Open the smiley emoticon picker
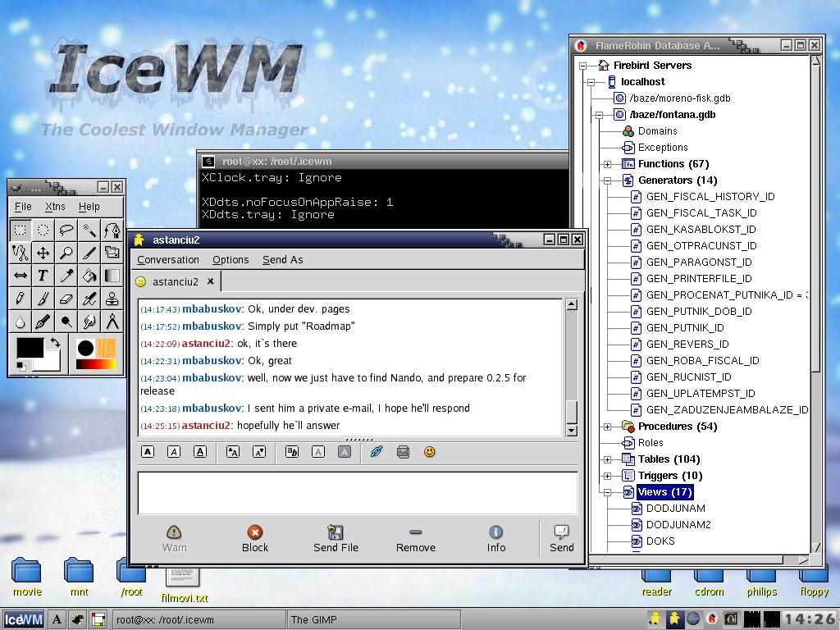The height and width of the screenshot is (630, 840). (430, 452)
